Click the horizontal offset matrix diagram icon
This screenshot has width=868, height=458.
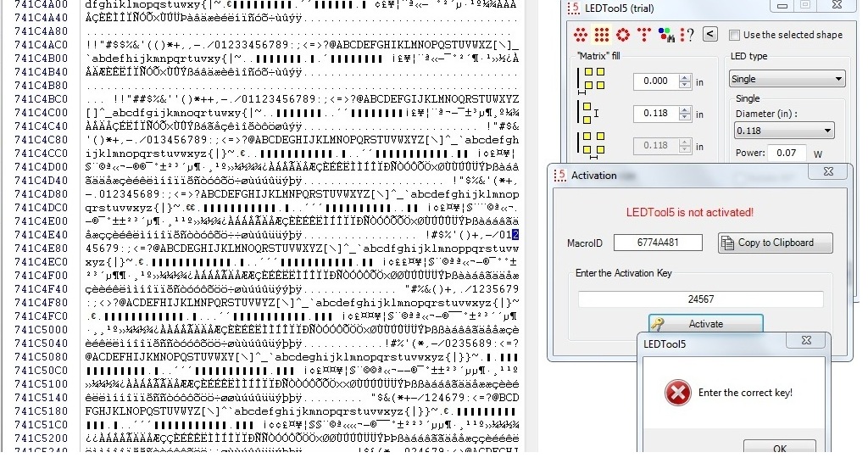coord(592,81)
